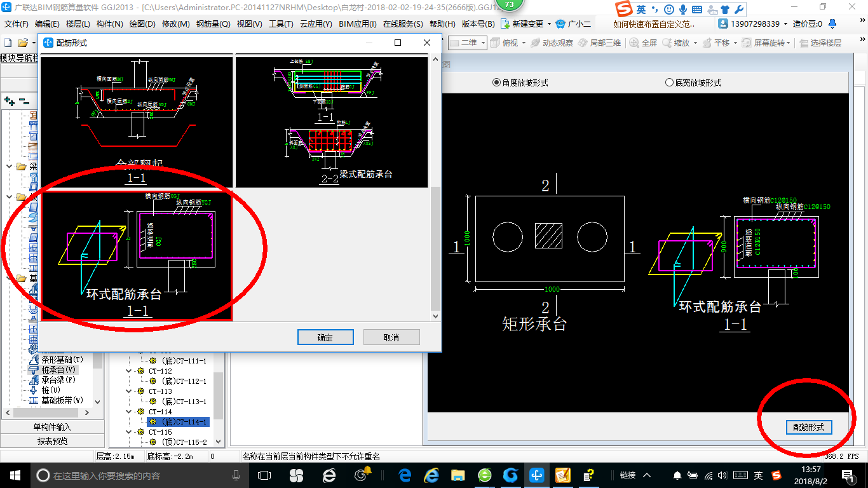Select (底)CT-112-1 in component list
This screenshot has height=488, width=868.
click(184, 381)
